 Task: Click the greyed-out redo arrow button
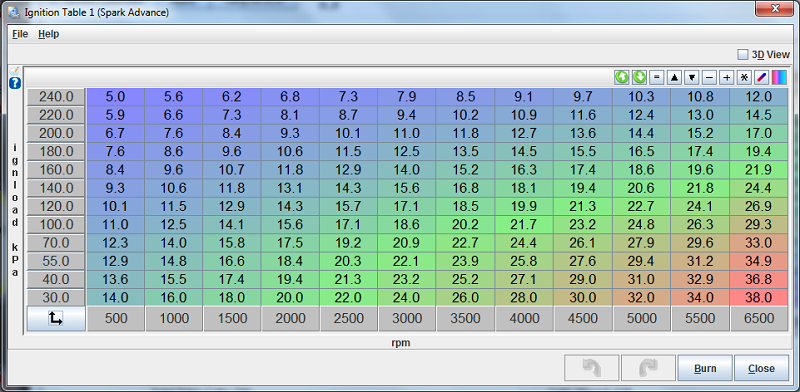pos(648,368)
